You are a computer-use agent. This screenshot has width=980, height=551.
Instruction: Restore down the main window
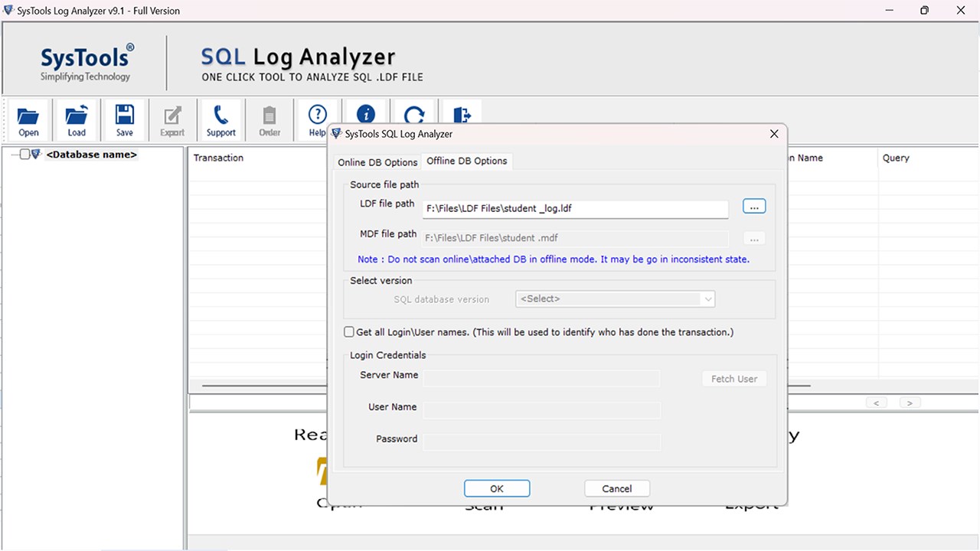[924, 11]
